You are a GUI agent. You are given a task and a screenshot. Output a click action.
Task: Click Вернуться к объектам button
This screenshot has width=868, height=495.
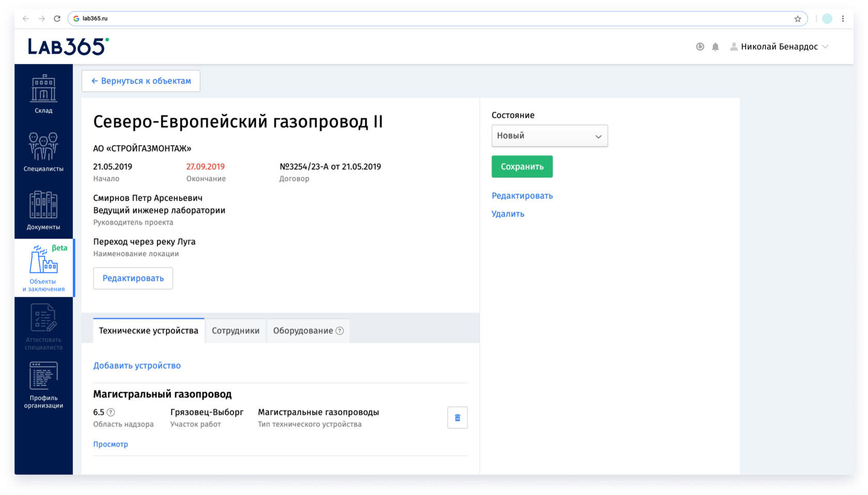click(141, 81)
